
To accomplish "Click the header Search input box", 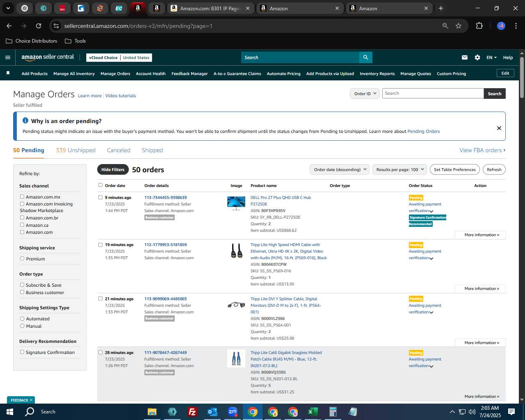I will pyautogui.click(x=300, y=57).
